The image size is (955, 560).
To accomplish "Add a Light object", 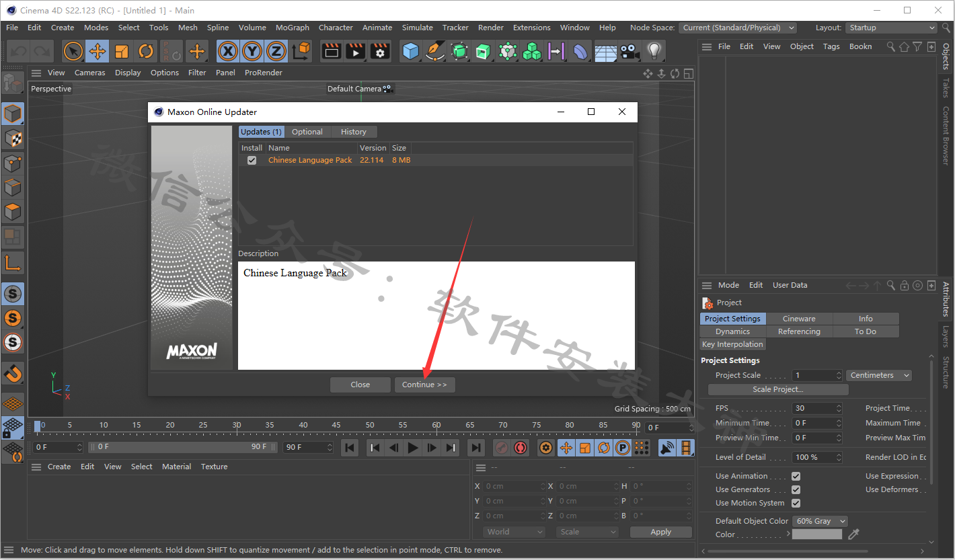I will [x=654, y=51].
